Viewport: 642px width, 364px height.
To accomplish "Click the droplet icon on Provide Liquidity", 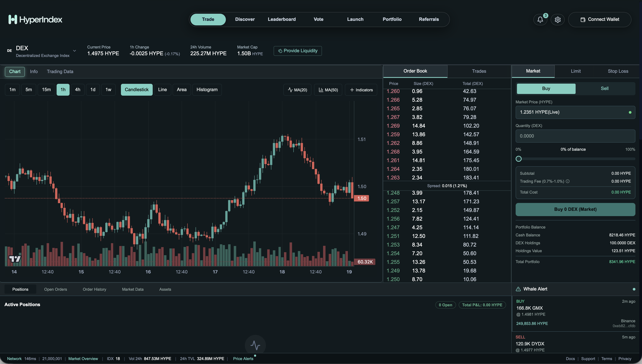I will [x=280, y=51].
